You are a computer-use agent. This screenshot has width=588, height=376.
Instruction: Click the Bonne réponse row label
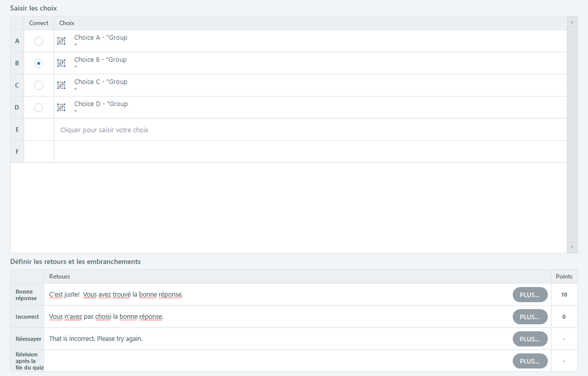coord(26,295)
